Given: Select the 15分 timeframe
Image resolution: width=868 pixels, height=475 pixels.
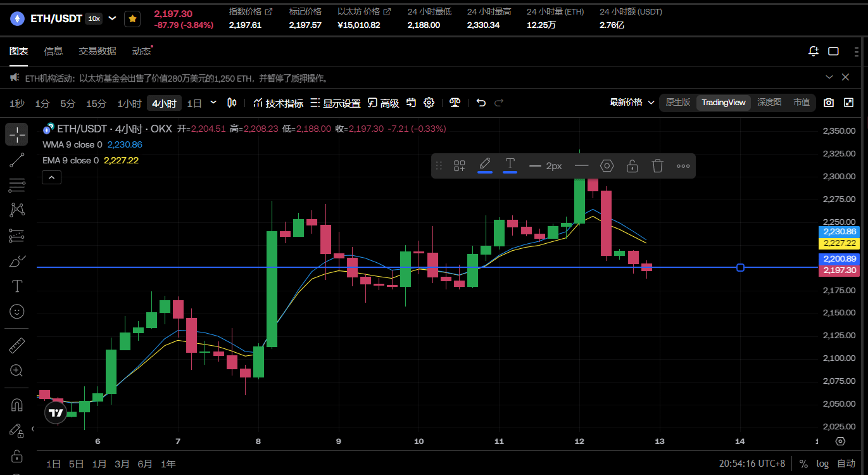Looking at the screenshot, I should click(96, 103).
